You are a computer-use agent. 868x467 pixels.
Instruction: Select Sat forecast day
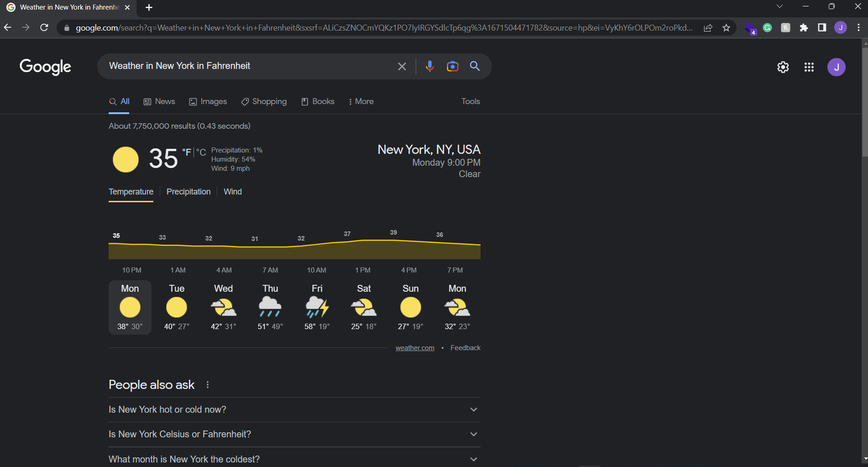tap(364, 307)
